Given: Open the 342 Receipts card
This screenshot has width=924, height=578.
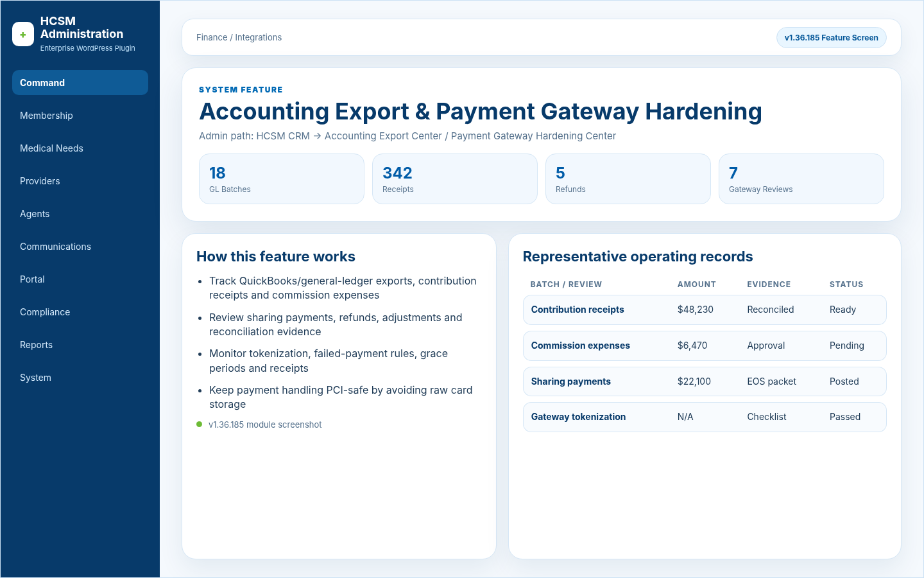Looking at the screenshot, I should coord(455,179).
